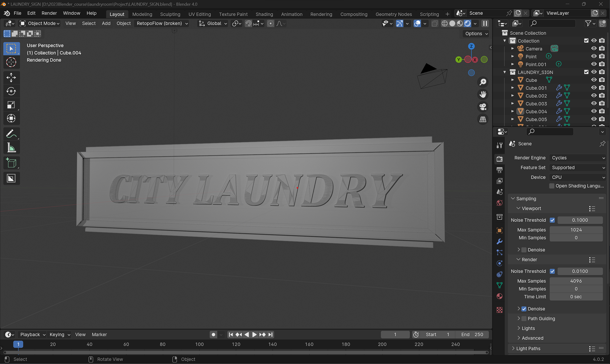Open the Material properties tab
Screen dimensions: 610x364
tap(499, 296)
